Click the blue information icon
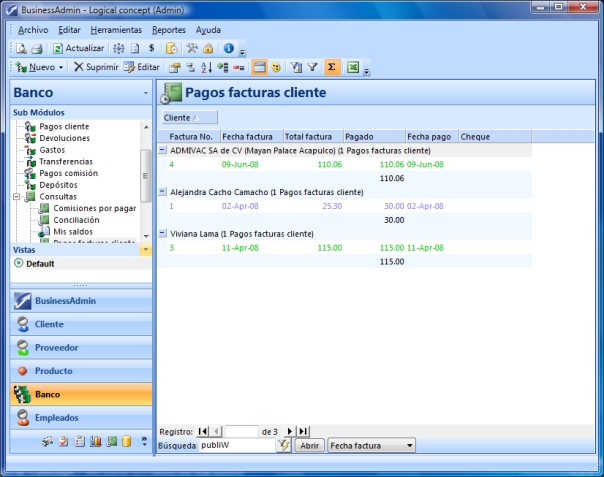Image resolution: width=604 pixels, height=477 pixels. pyautogui.click(x=228, y=48)
